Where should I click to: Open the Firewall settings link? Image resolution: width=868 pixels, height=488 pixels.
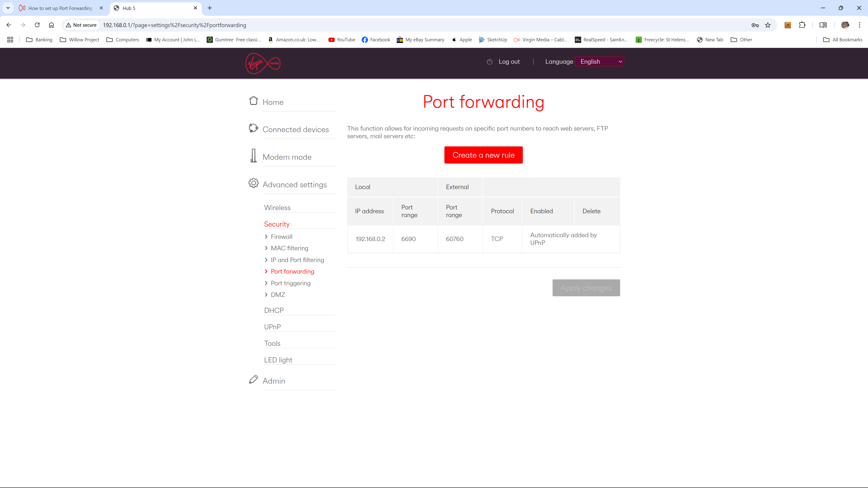pos(281,237)
